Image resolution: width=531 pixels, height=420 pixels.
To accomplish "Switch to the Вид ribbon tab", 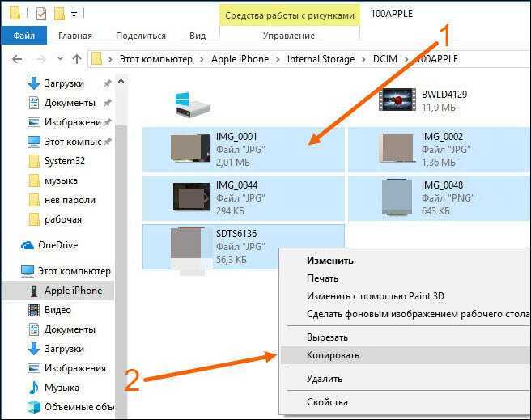I will [x=198, y=36].
